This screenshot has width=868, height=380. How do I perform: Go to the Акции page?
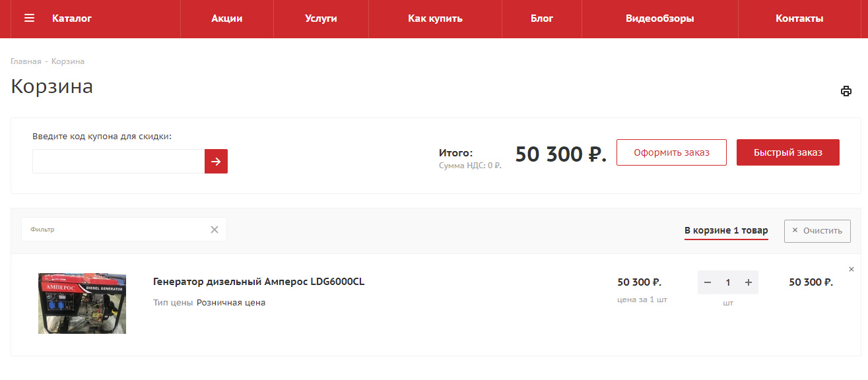coord(227,18)
